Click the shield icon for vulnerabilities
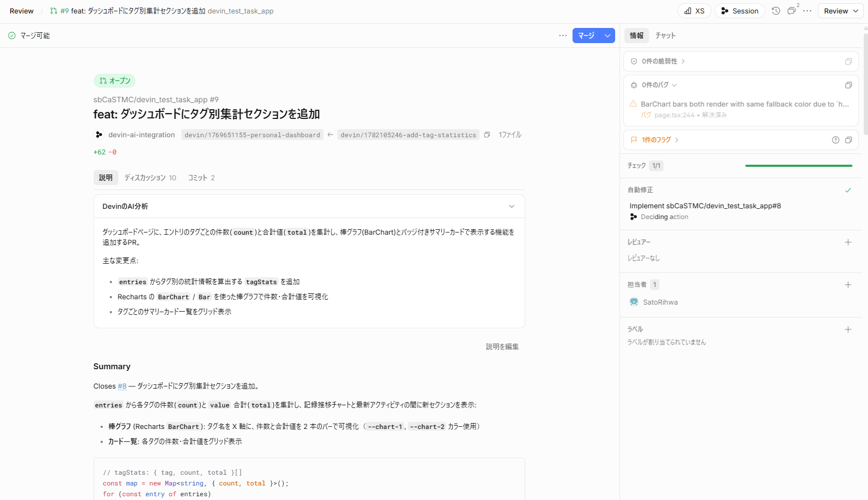This screenshot has width=868, height=500. pyautogui.click(x=634, y=61)
